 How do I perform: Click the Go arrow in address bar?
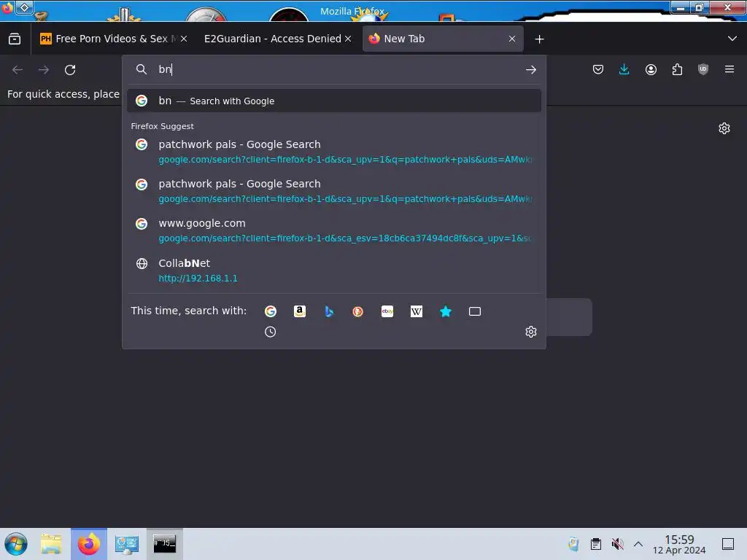[531, 69]
